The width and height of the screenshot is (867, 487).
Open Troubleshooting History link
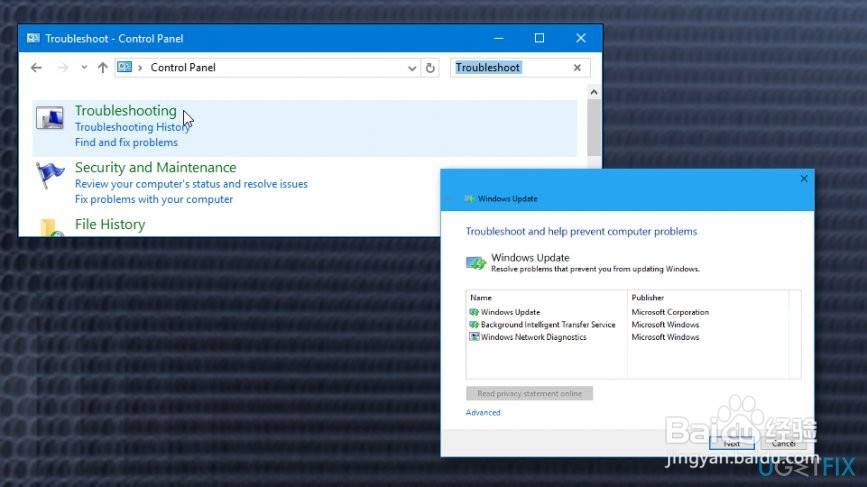click(132, 127)
